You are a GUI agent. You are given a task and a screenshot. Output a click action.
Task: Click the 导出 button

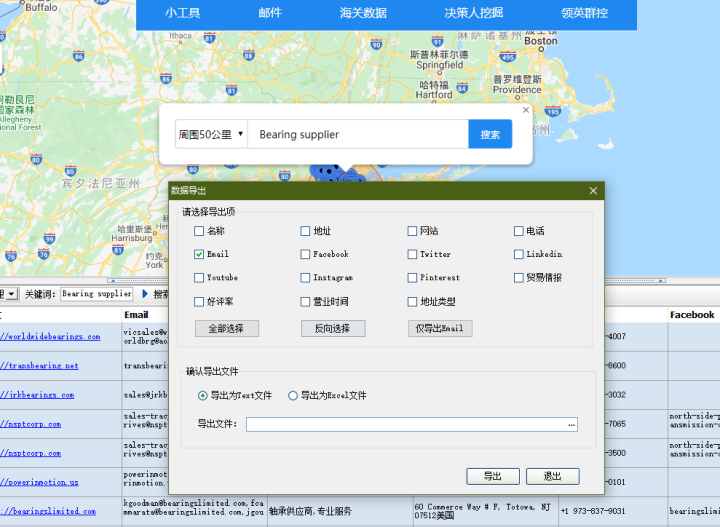tap(492, 476)
